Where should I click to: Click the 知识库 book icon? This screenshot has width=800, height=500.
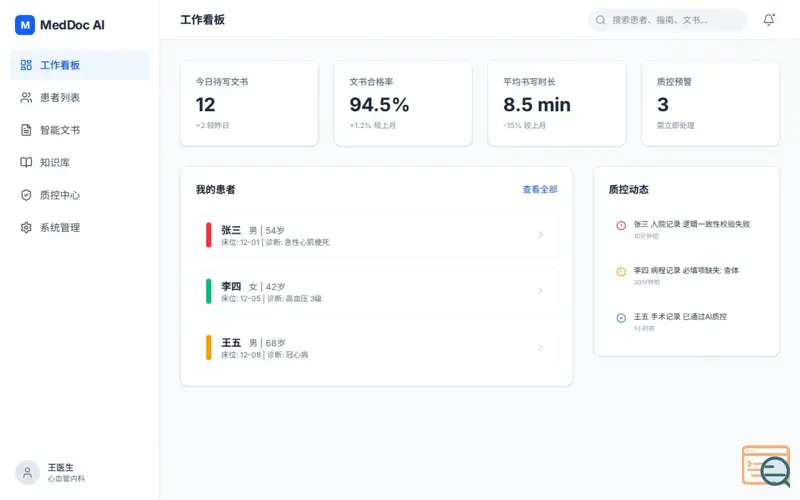point(26,162)
